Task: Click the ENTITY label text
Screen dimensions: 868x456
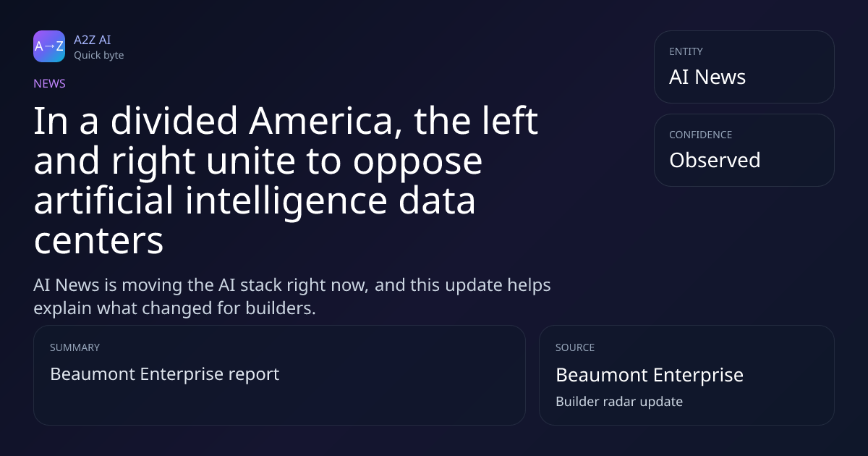Action: [x=686, y=51]
